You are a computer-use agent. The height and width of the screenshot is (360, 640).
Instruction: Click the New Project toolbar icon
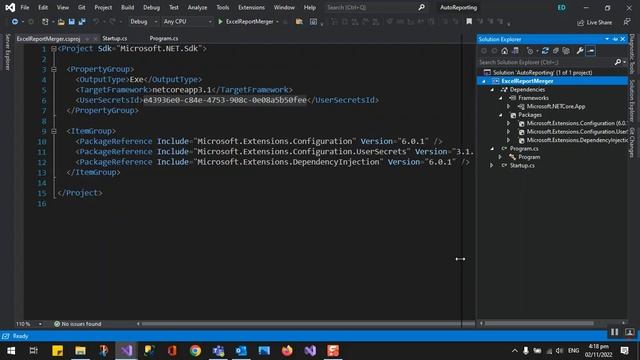[45, 22]
